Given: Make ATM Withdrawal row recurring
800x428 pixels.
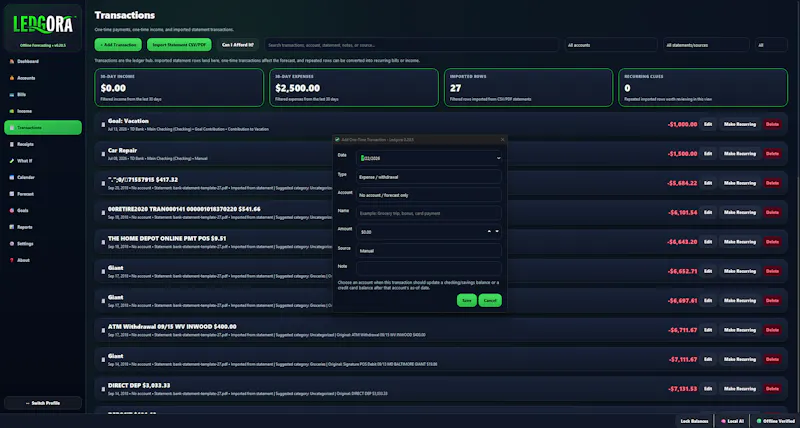Looking at the screenshot, I should [x=740, y=330].
